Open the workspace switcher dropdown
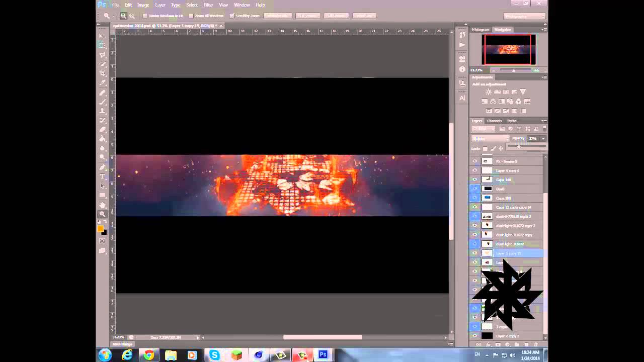Viewport: 644px width, 362px height. [525, 16]
